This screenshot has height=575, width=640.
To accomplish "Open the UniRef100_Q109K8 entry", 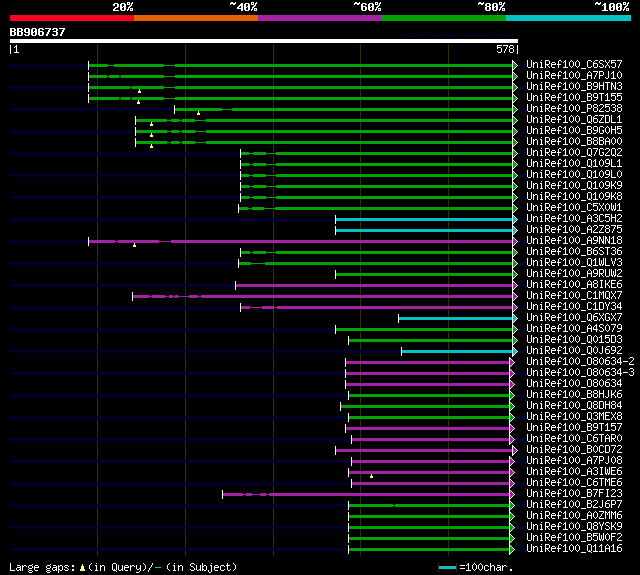I will 574,197.
